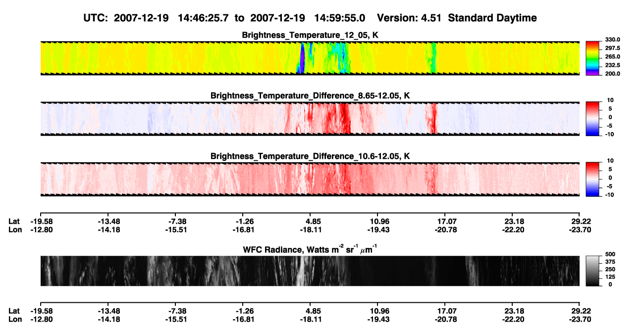The width and height of the screenshot is (644, 330).
Task: Click the '297.5' color bar label
Action: (x=612, y=48)
